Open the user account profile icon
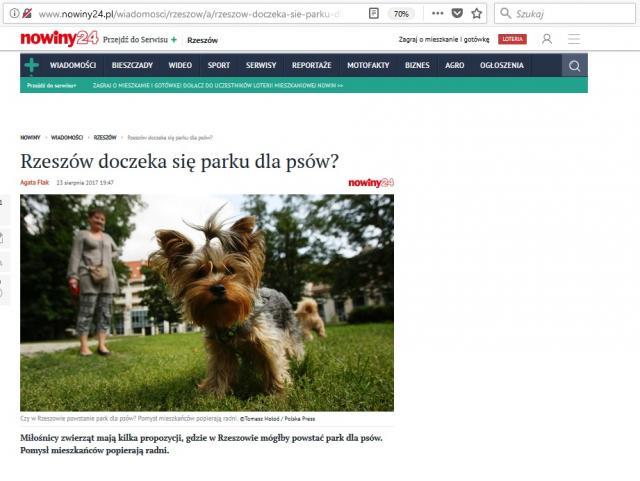Screen dimensions: 640x481 pyautogui.click(x=546, y=39)
